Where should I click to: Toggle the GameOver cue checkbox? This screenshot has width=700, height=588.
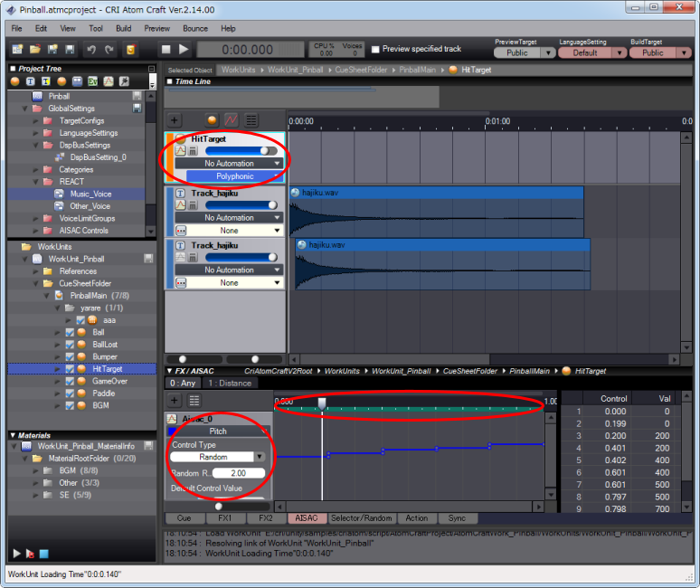tap(71, 381)
